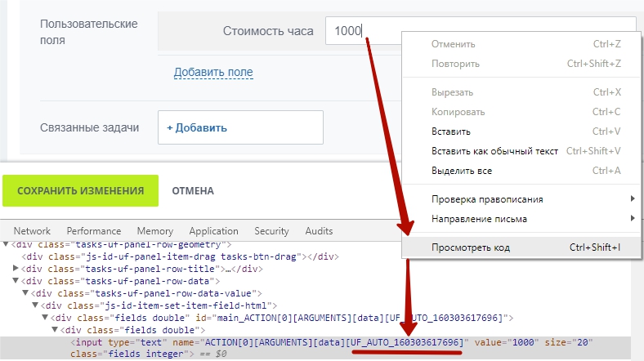The width and height of the screenshot is (644, 361).
Task: Open Направление письма submenu
Action: click(x=478, y=219)
